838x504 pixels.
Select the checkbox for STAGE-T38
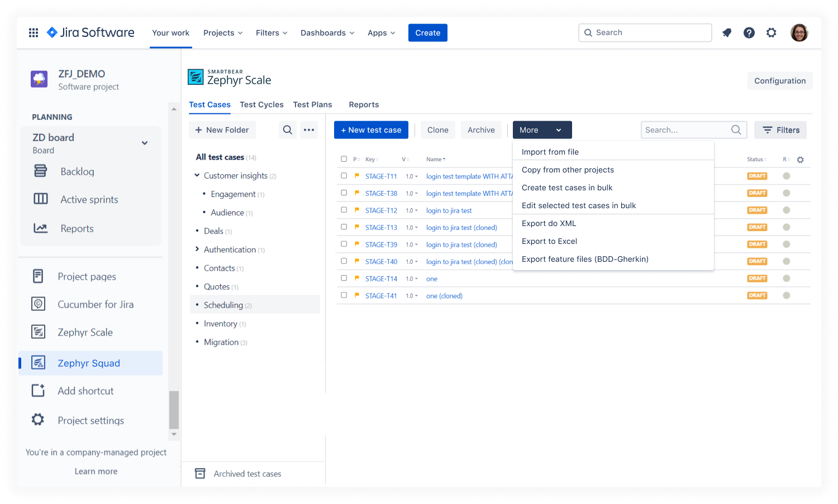tap(344, 193)
